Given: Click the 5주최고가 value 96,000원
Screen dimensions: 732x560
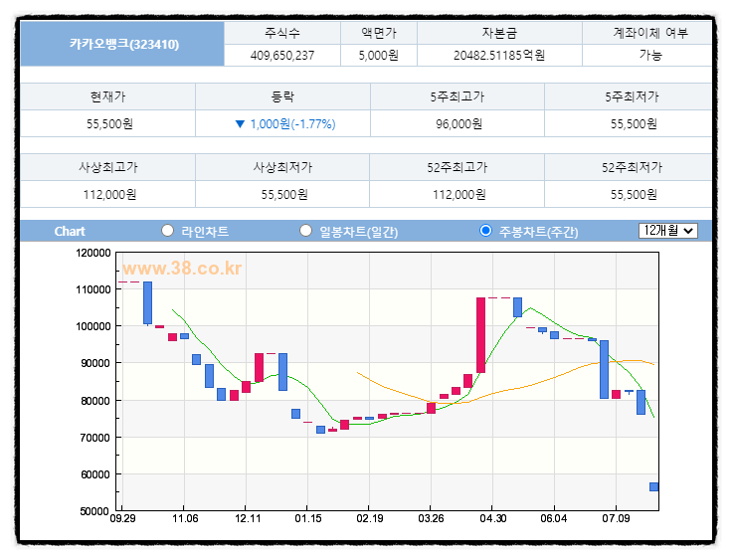Looking at the screenshot, I should (458, 124).
